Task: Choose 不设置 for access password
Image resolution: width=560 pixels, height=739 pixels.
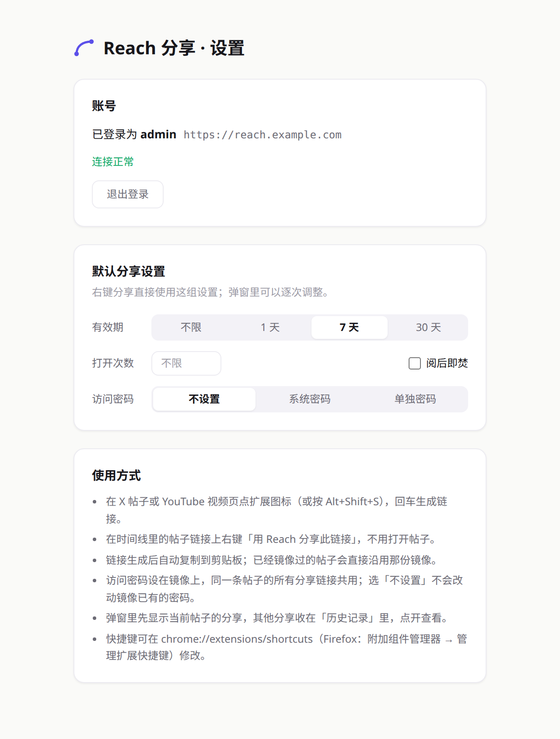Action: (x=204, y=399)
